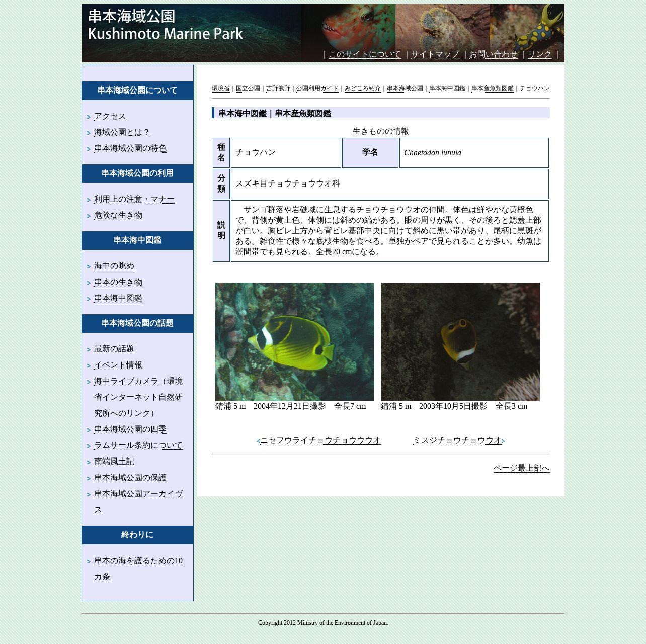Click the arrow bullet beside 南端風土記

pyautogui.click(x=89, y=463)
